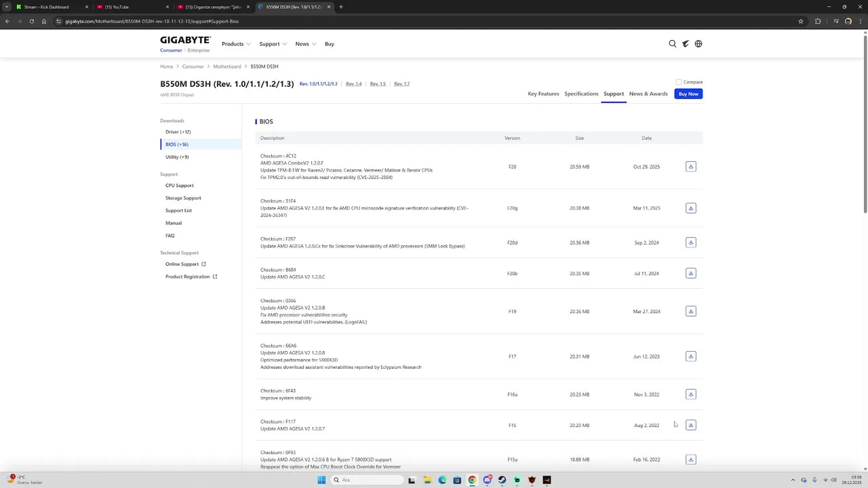Open Microsoft Edge from the taskbar

tap(442, 480)
